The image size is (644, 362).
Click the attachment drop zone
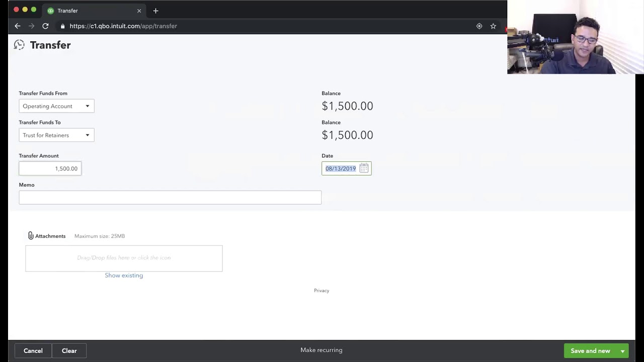[124, 258]
